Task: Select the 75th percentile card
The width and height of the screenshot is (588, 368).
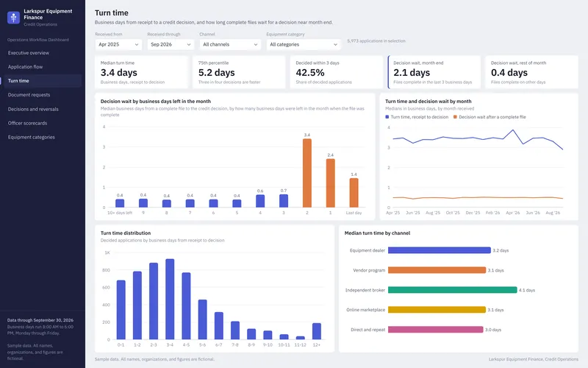Action: point(239,72)
